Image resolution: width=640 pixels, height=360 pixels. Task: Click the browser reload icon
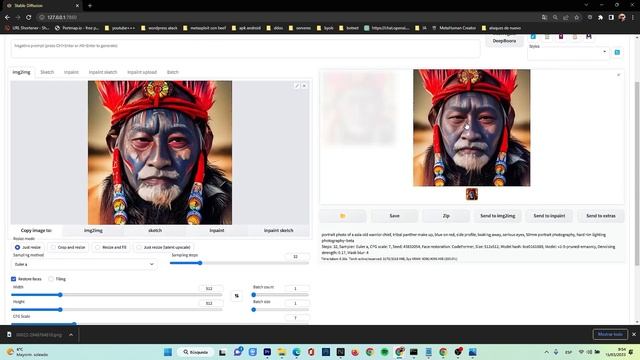pyautogui.click(x=29, y=17)
